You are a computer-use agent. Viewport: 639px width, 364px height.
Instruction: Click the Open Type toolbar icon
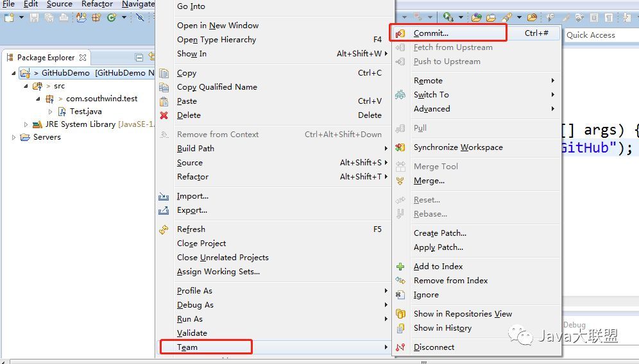(477, 17)
